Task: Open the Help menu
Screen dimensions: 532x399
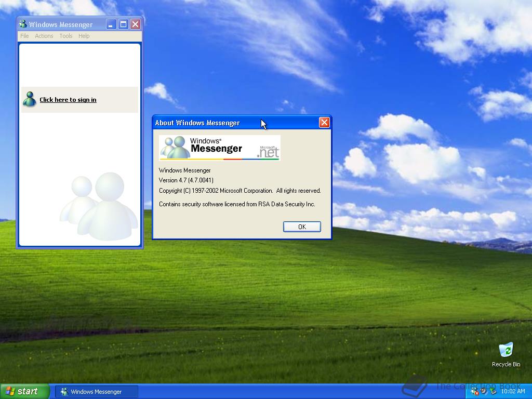Action: tap(84, 36)
